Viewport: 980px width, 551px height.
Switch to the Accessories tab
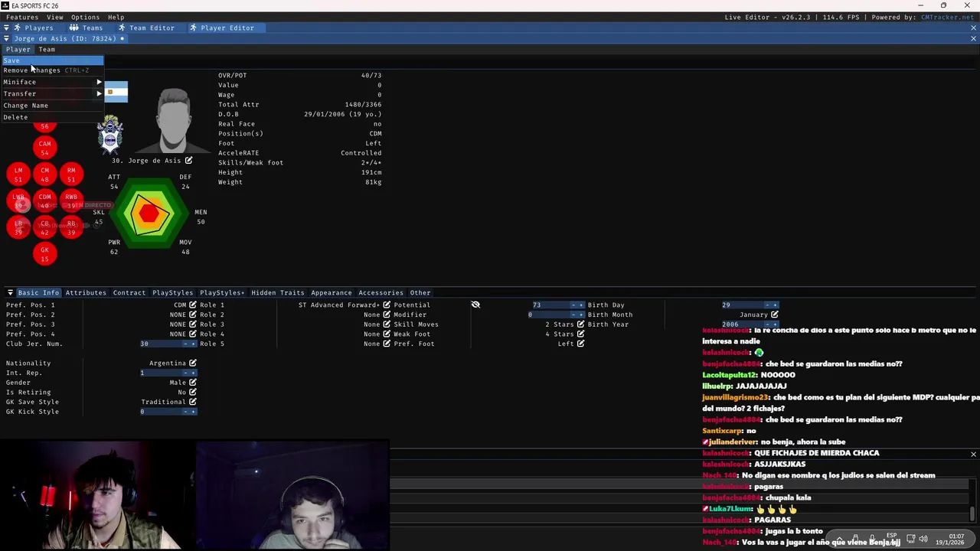[x=381, y=293]
